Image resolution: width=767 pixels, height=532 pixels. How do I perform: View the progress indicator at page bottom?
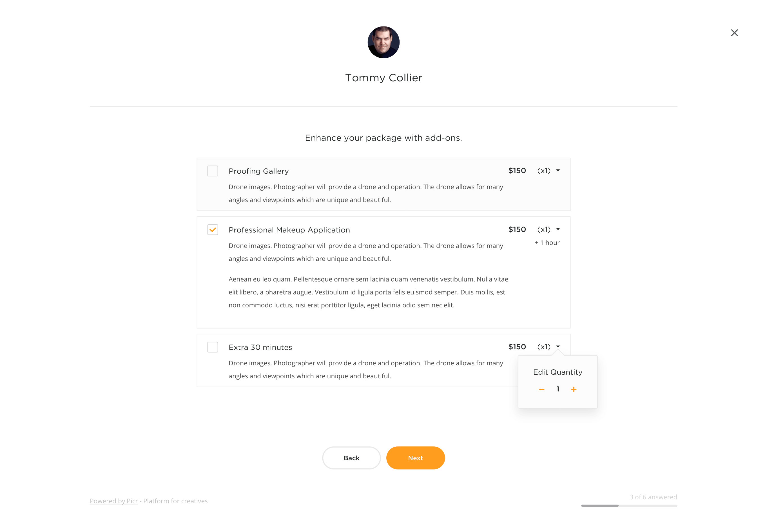coord(629,506)
